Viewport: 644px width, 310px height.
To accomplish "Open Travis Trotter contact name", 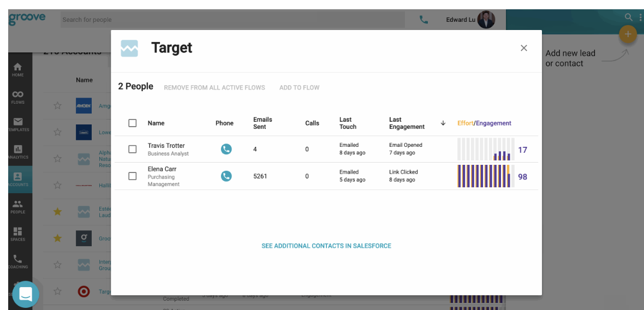I will [x=166, y=146].
